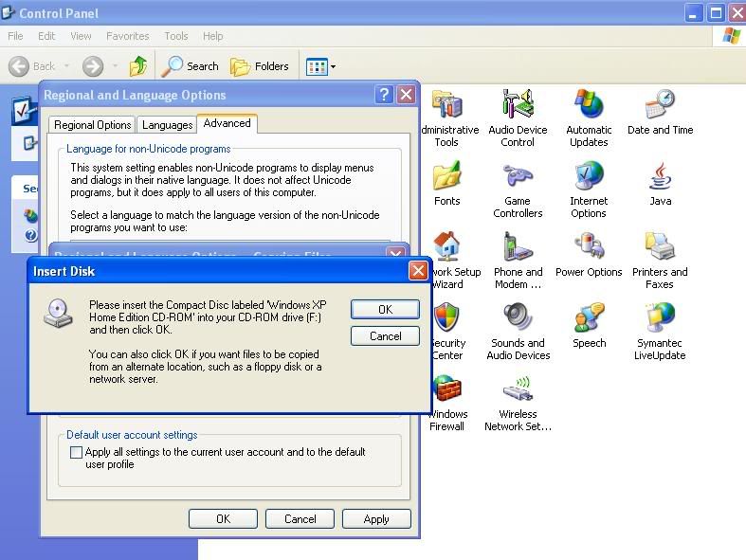Open Game Controllers applet
Image resolution: width=746 pixels, height=560 pixels.
coord(518,175)
